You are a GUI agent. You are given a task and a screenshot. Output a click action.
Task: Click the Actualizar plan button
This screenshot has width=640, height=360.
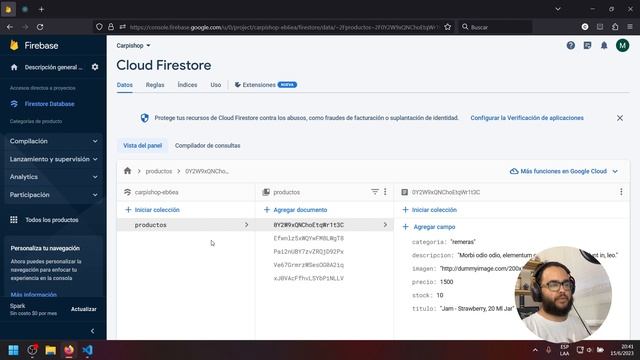84,309
